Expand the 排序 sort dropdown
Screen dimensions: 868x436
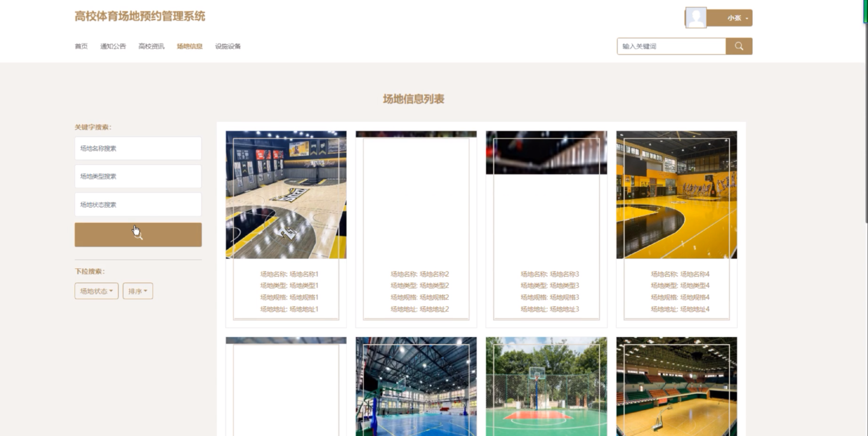[137, 291]
